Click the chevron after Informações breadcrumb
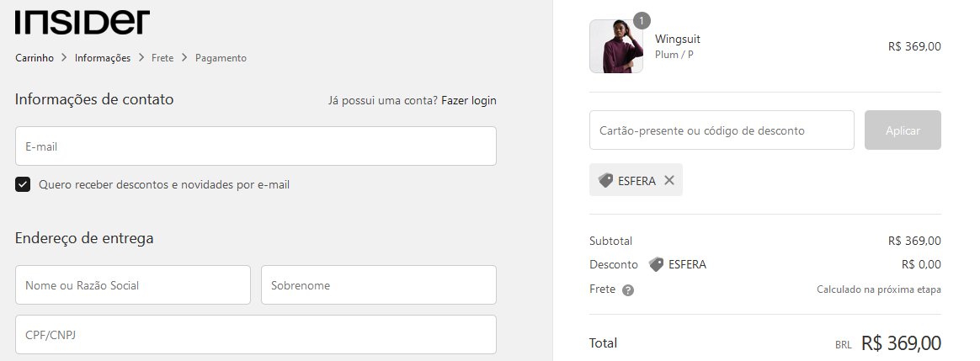 [141, 57]
